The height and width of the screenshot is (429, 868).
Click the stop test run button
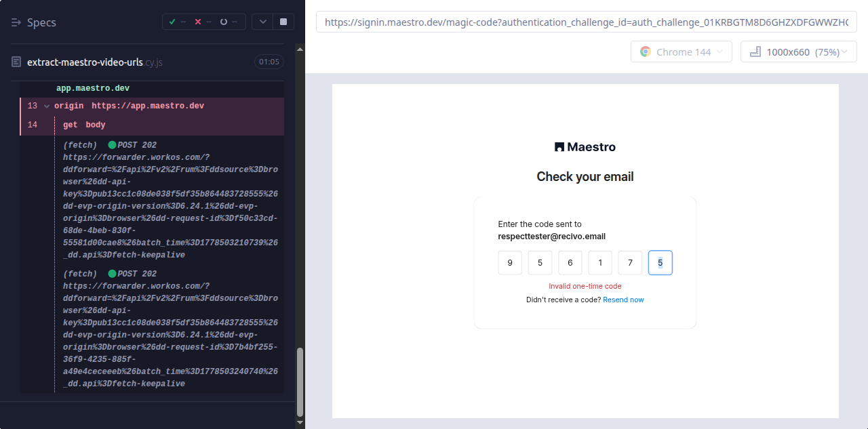(x=283, y=22)
